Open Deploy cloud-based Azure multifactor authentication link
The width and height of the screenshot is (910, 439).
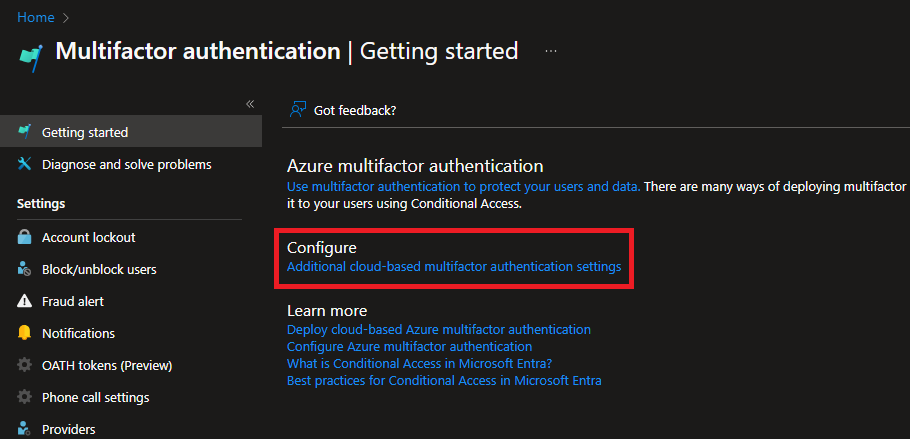point(439,329)
